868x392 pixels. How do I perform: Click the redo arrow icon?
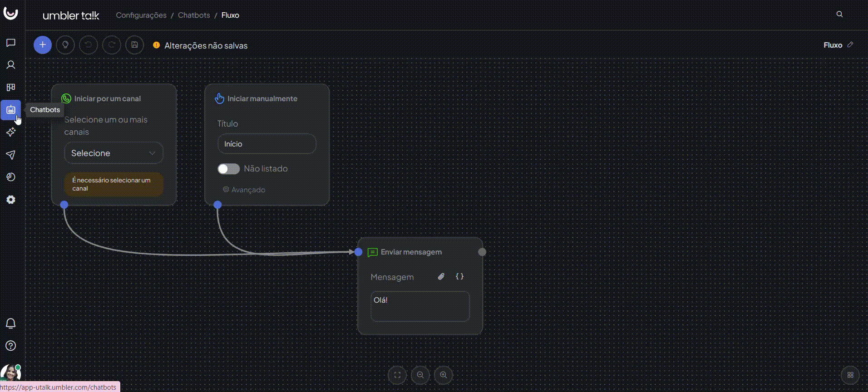click(112, 45)
